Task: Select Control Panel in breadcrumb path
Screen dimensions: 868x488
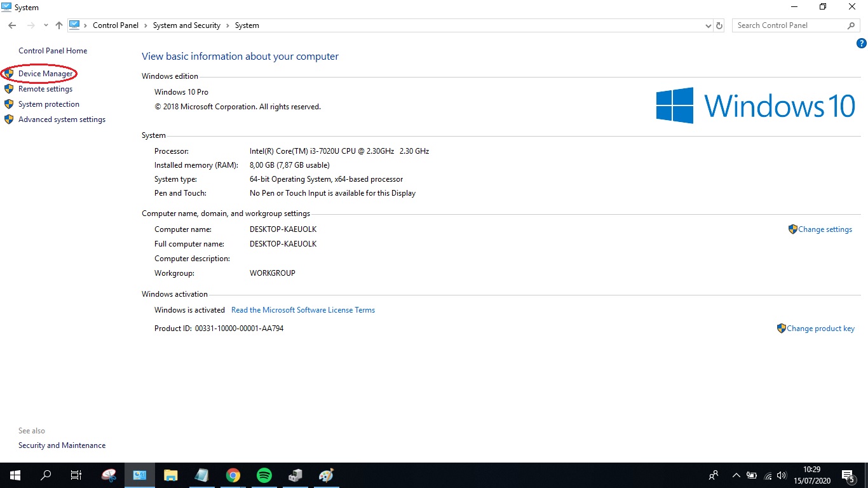Action: pos(116,25)
